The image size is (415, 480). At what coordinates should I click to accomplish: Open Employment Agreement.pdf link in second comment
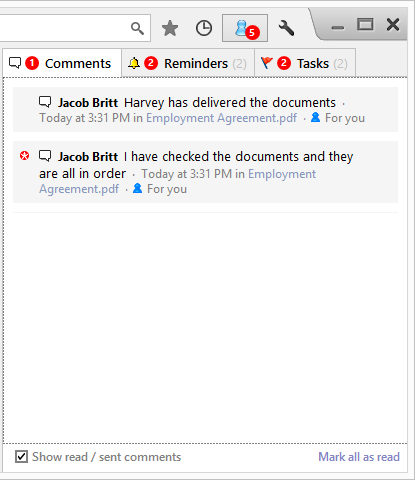pos(177,181)
